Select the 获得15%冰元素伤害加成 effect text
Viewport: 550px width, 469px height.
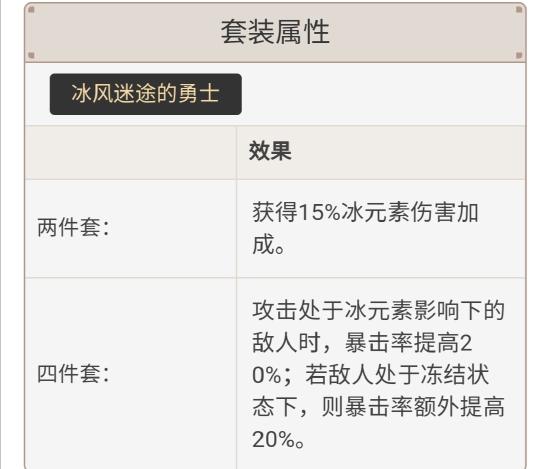365,228
